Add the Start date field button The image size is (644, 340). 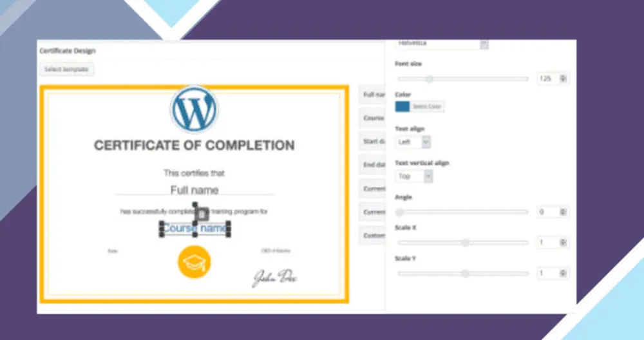[372, 141]
